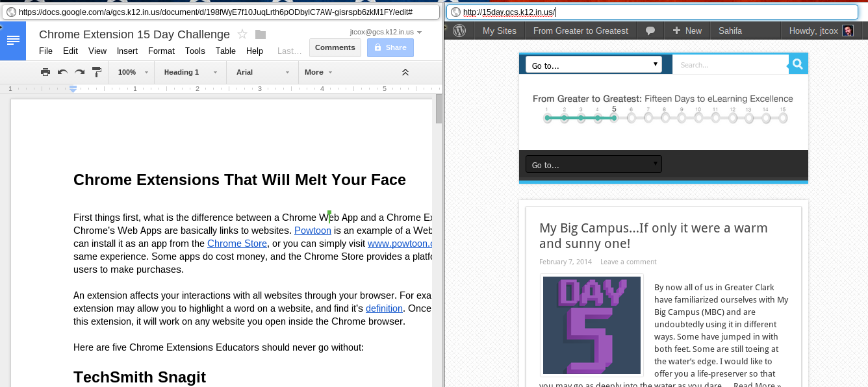Click the Leave a comment link
The image size is (868, 387).
point(628,262)
